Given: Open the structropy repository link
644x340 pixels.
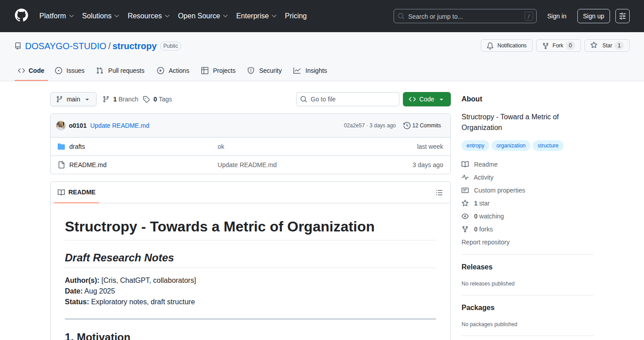Looking at the screenshot, I should click(135, 46).
